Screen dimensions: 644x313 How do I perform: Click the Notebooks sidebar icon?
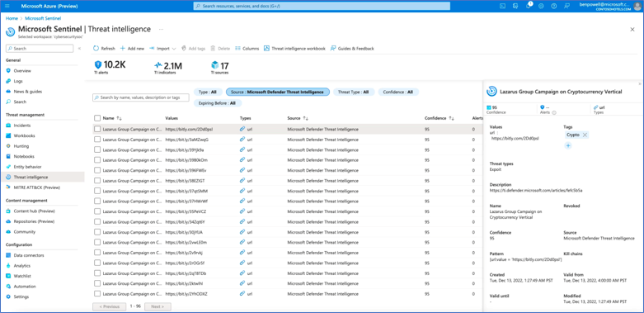point(8,156)
